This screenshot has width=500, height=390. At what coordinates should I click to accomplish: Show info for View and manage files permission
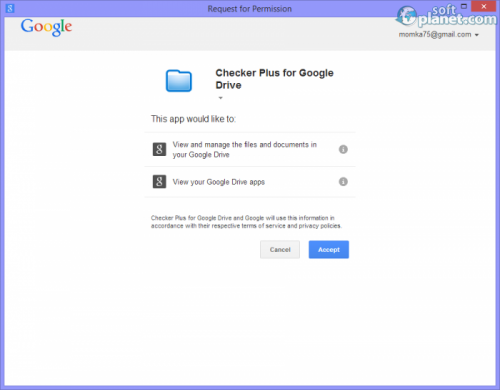point(343,149)
